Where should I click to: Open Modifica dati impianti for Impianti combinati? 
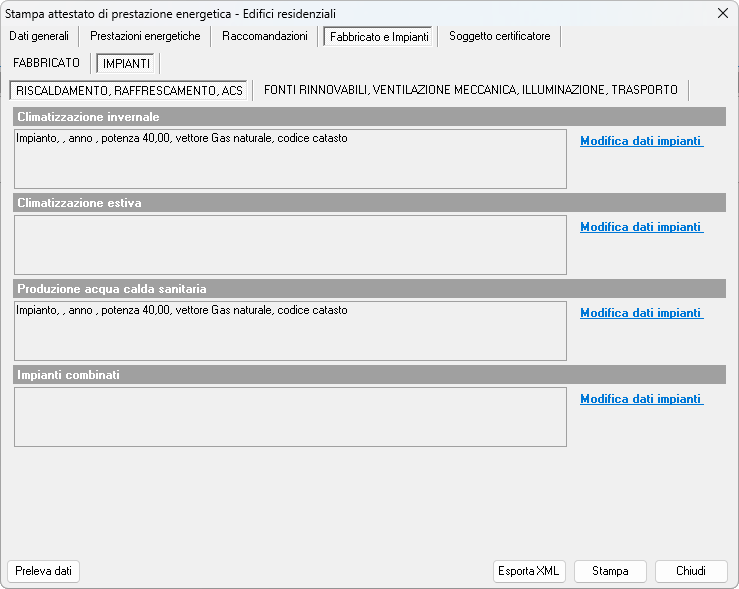pyautogui.click(x=641, y=399)
